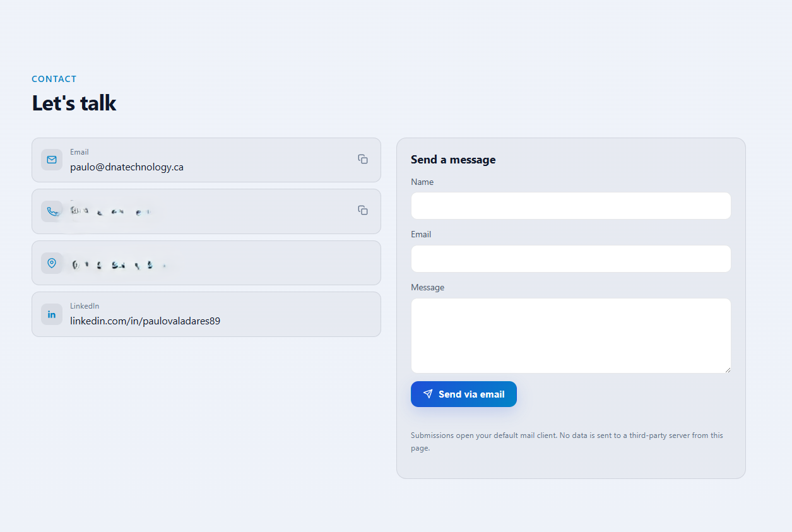Click the paper plane icon on send button
792x532 pixels.
pos(428,394)
